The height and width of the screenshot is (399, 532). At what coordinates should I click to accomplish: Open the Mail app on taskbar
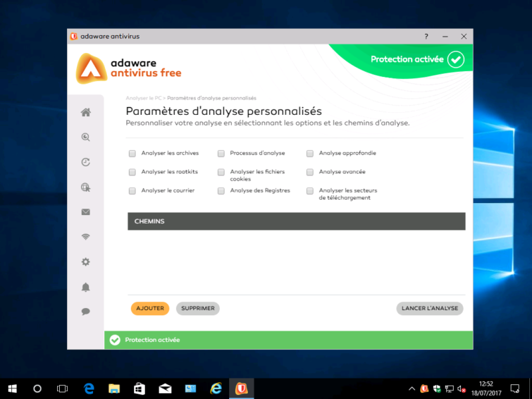(x=165, y=388)
